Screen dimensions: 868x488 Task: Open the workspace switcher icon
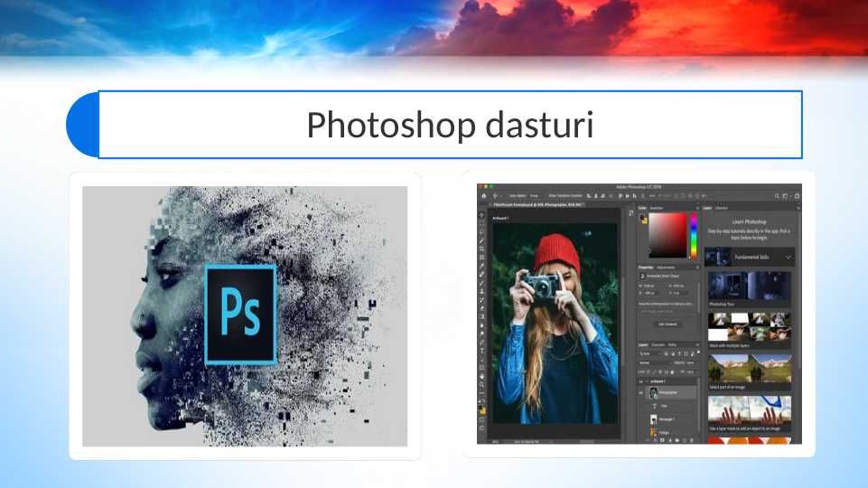(x=785, y=195)
